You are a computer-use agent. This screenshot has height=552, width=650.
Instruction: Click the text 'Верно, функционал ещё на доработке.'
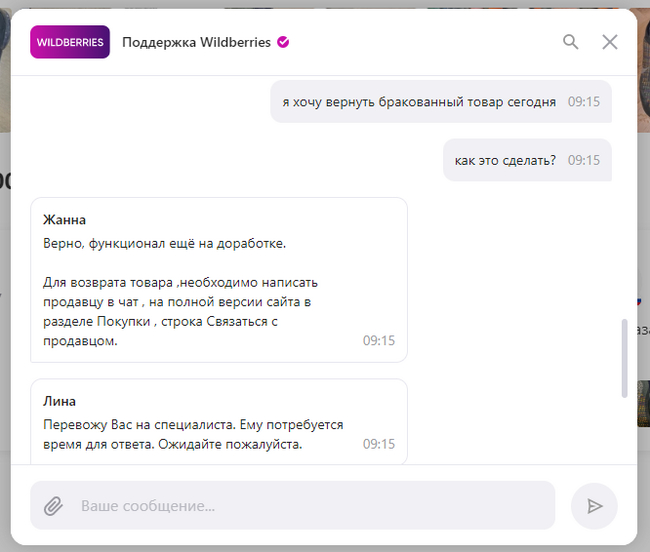[165, 243]
